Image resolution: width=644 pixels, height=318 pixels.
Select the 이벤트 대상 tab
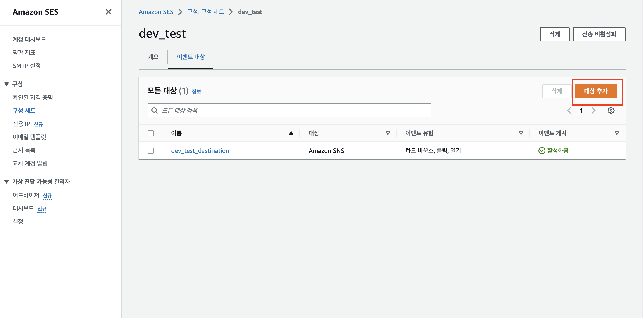click(x=191, y=57)
